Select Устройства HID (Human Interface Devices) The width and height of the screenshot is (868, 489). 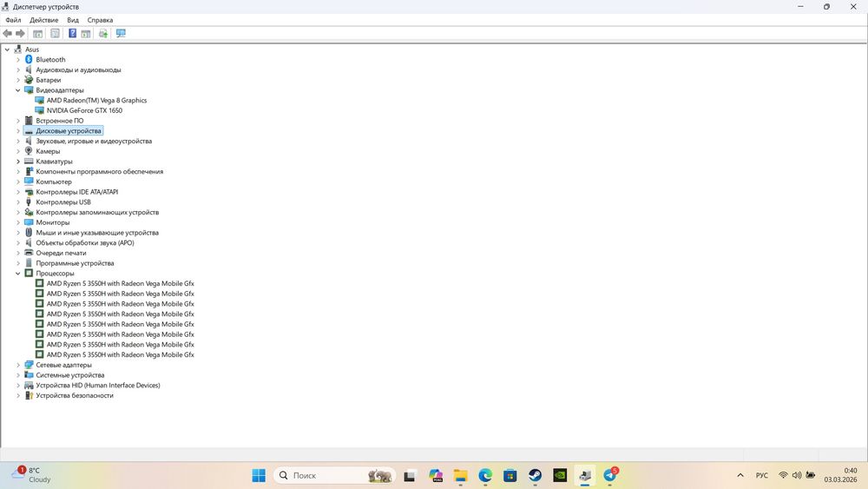pyautogui.click(x=98, y=386)
